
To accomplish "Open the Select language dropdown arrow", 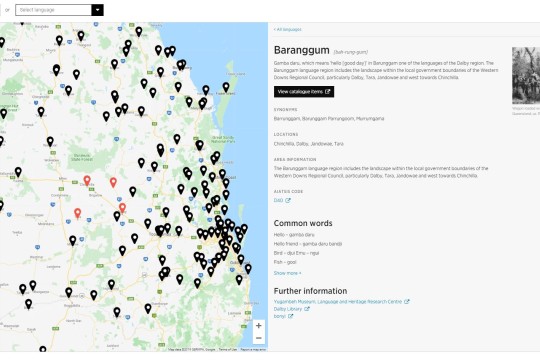I will pos(97,10).
